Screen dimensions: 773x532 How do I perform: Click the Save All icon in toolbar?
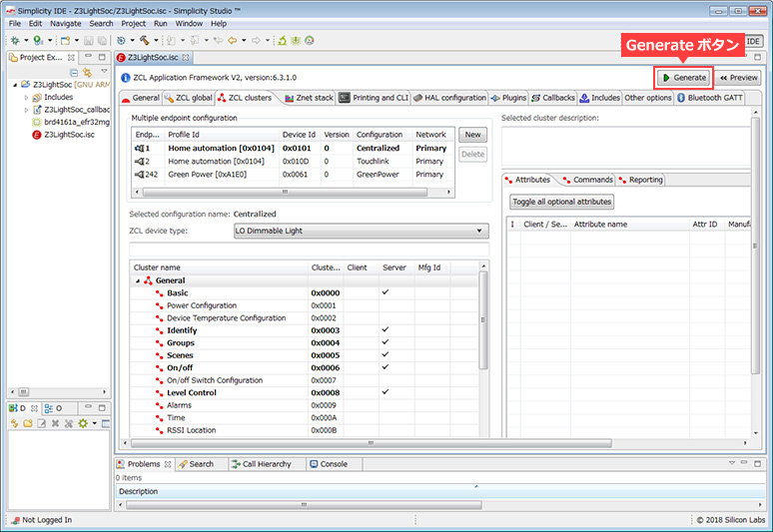(102, 40)
